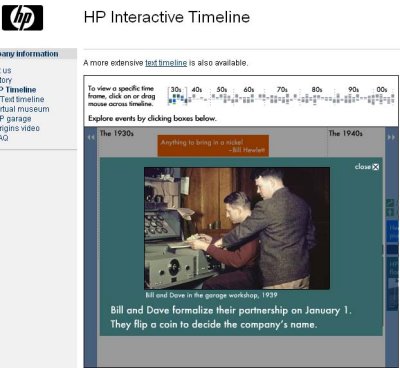Jump to the 50s on timeline
This screenshot has height=368, width=400.
[x=222, y=90]
